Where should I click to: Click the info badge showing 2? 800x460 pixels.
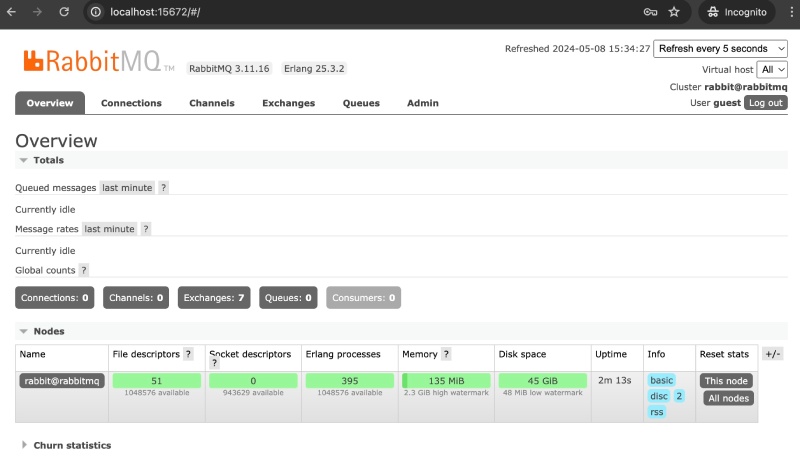pyautogui.click(x=679, y=396)
